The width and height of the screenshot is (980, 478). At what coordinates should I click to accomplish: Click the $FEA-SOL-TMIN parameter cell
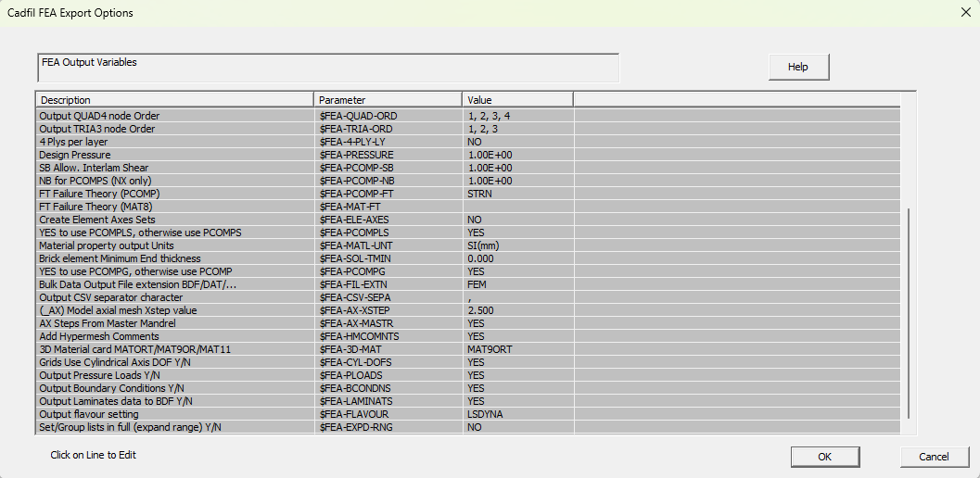(x=388, y=258)
